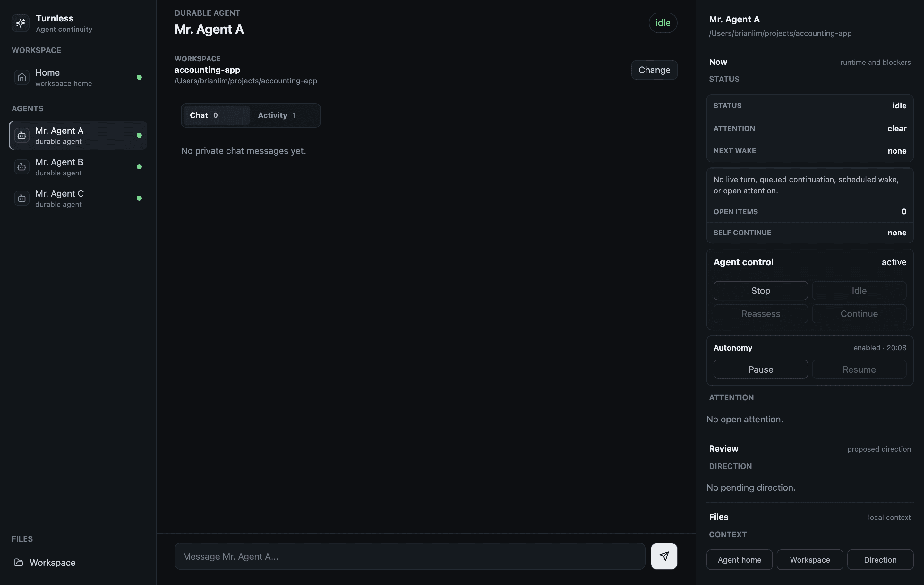Image resolution: width=924 pixels, height=585 pixels.
Task: Click the Turnless sparkle logo icon
Action: click(x=21, y=23)
